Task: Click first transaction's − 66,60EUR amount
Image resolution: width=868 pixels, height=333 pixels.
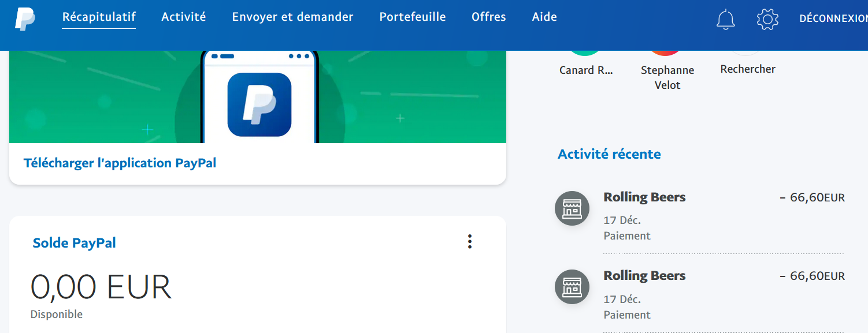Action: 812,198
